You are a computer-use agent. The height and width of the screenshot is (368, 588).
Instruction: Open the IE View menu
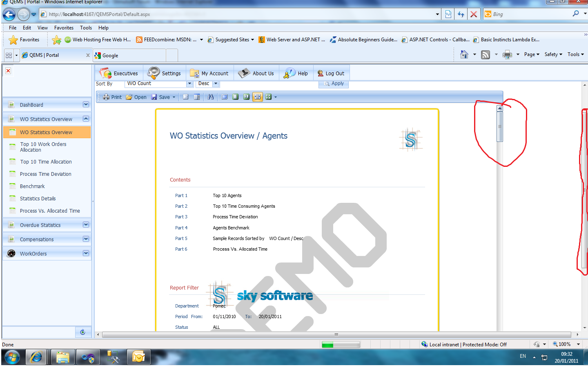coord(42,28)
